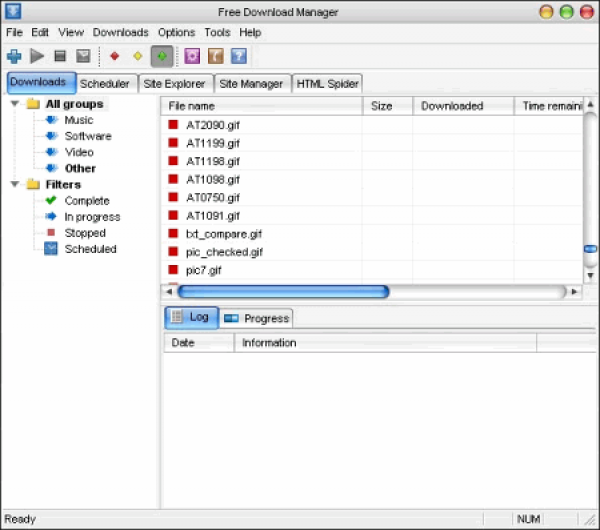Select the Music group
600x530 pixels.
(79, 120)
